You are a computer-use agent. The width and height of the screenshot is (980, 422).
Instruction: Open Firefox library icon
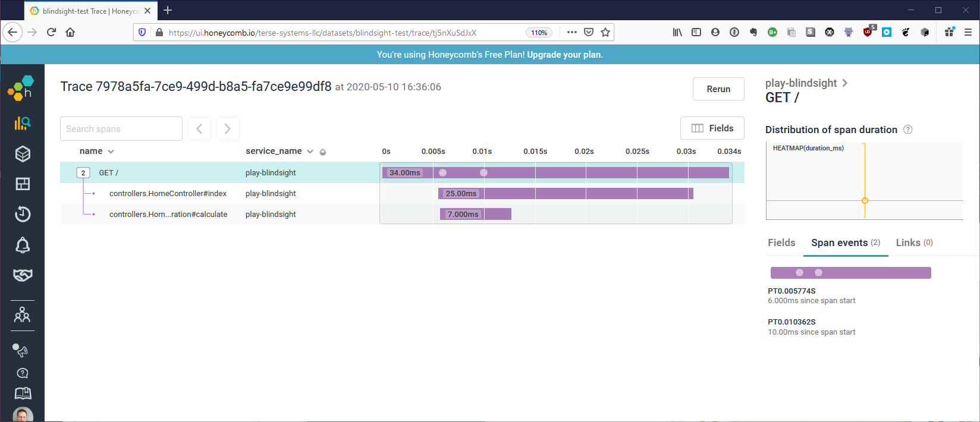tap(677, 32)
